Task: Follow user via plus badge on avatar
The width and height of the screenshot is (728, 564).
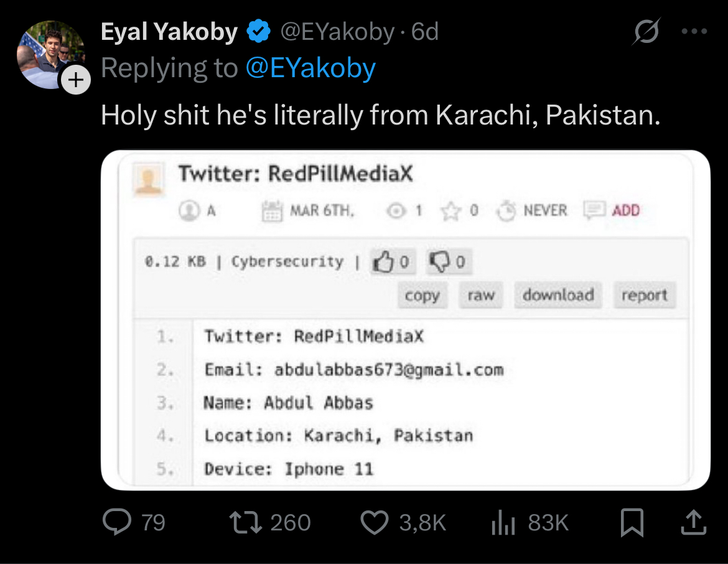Action: (76, 80)
